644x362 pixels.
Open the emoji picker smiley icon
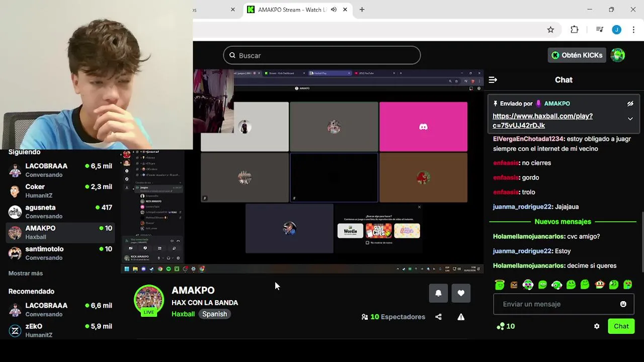[623, 304]
